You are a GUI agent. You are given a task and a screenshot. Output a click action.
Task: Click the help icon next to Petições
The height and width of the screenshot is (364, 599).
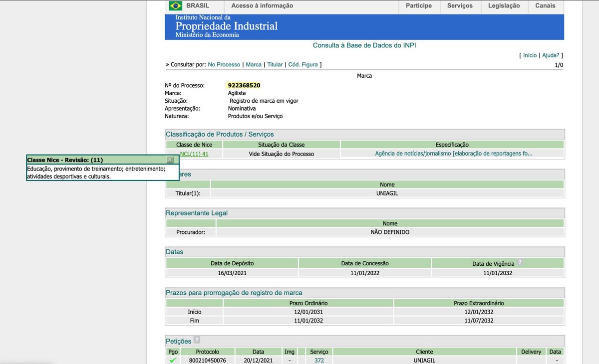click(x=197, y=340)
